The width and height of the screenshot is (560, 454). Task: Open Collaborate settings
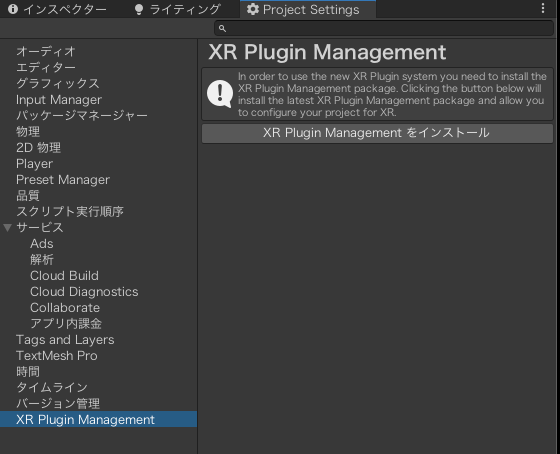(65, 308)
